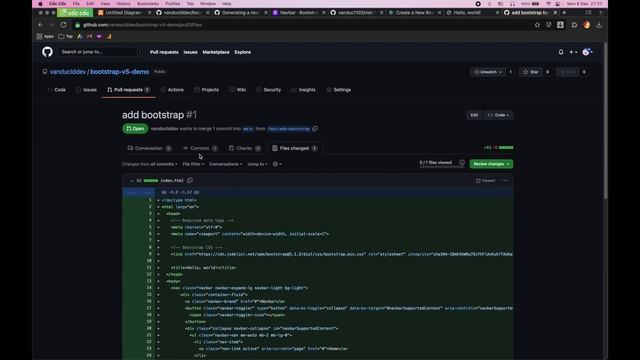The image size is (640, 360).
Task: Go to Marketplace link
Action: point(216,52)
